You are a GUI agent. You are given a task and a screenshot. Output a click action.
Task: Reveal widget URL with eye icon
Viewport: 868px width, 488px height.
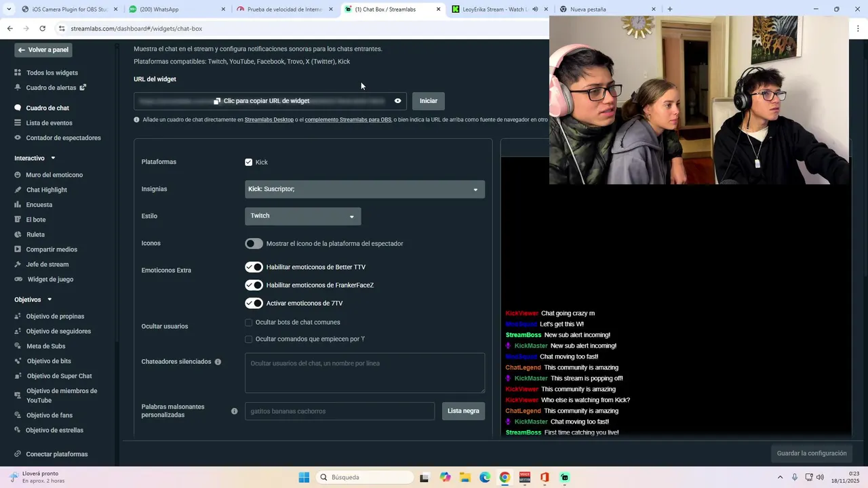click(x=397, y=101)
